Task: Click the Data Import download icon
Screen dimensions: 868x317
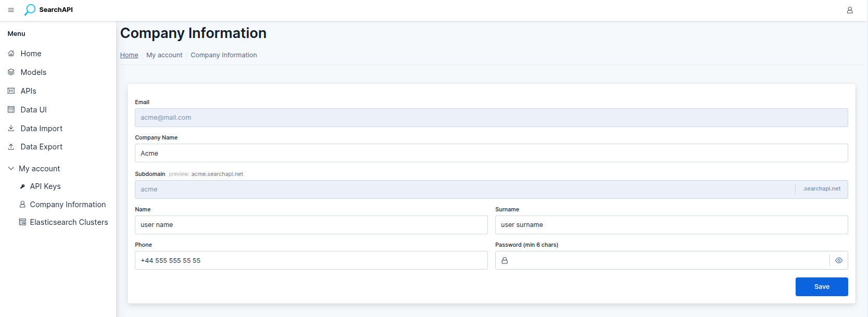Action: tap(11, 128)
